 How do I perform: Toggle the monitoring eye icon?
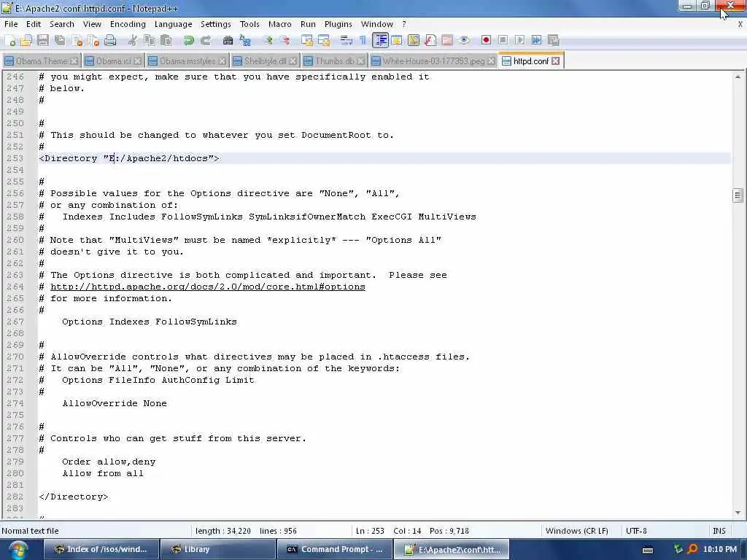464,41
